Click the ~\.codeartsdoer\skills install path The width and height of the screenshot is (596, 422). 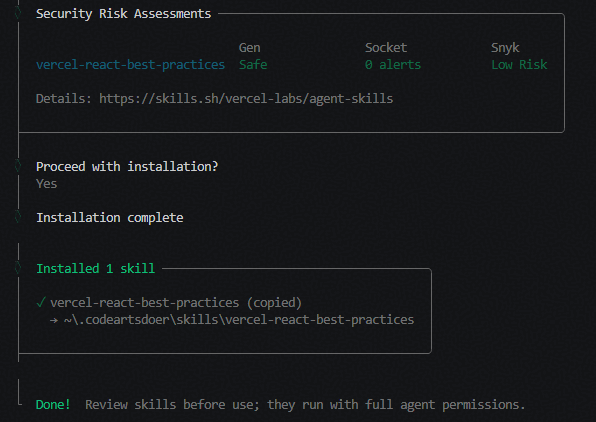(x=239, y=320)
